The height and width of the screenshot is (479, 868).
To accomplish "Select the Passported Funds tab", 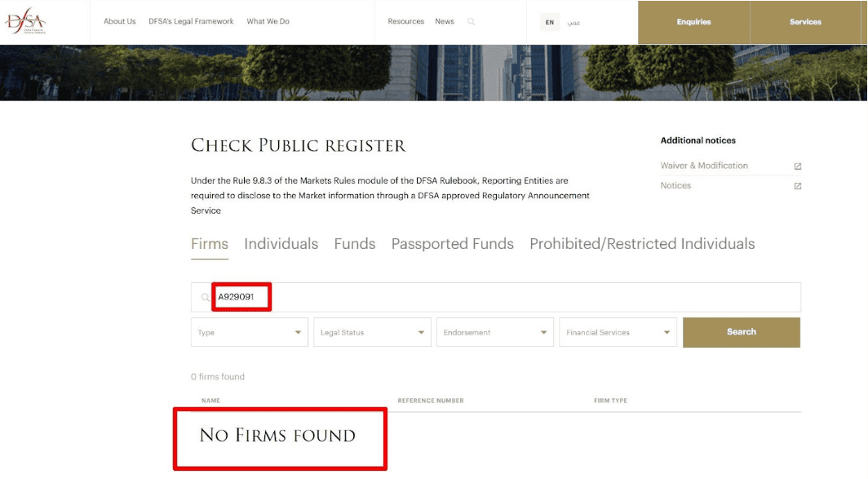I will [452, 244].
